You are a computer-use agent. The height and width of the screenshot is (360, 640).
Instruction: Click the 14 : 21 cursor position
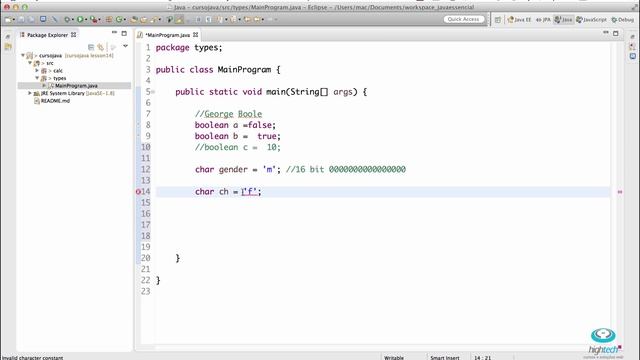pyautogui.click(x=482, y=358)
